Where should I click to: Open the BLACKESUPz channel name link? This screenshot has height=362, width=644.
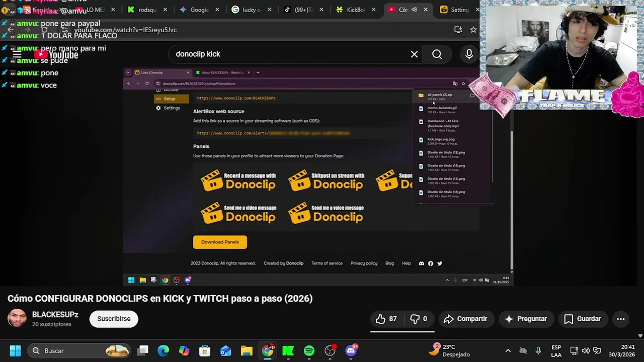tap(55, 314)
